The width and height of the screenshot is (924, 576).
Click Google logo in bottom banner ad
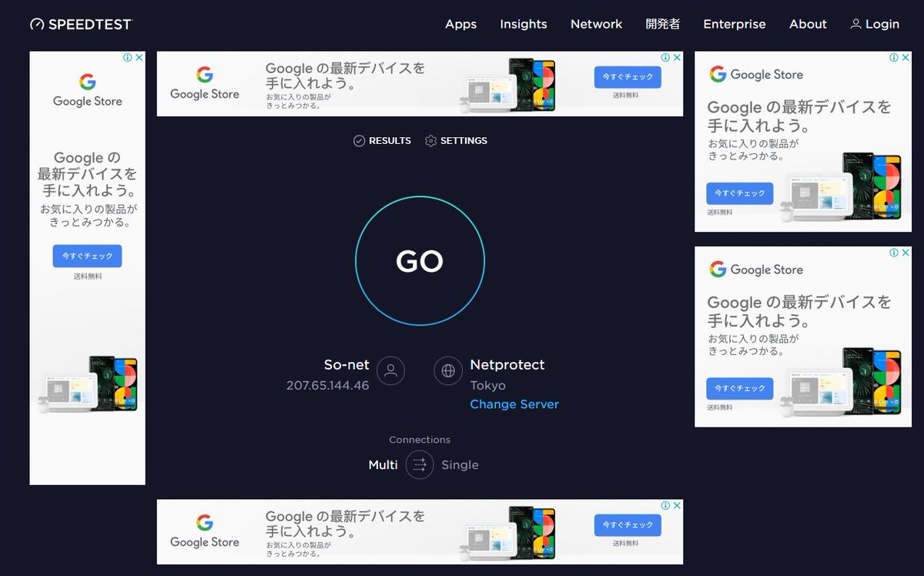[x=205, y=523]
